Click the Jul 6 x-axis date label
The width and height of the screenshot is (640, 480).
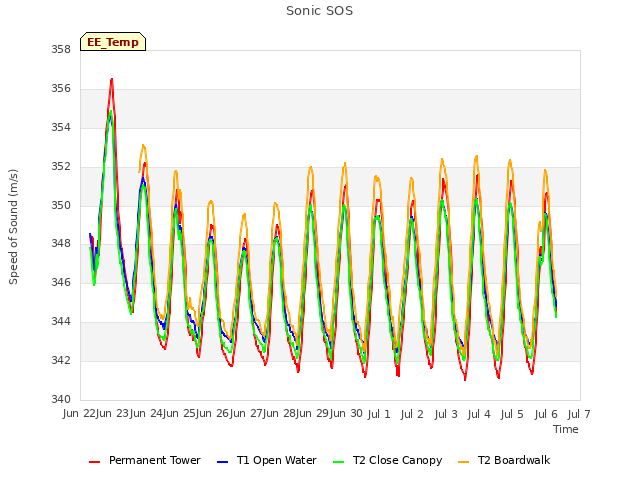tap(546, 414)
